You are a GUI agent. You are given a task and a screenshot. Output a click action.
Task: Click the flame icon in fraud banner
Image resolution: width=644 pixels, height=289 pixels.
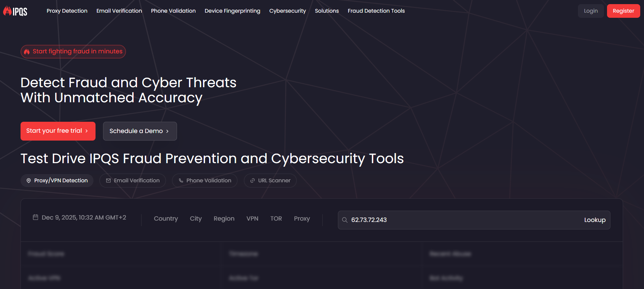[x=27, y=52]
